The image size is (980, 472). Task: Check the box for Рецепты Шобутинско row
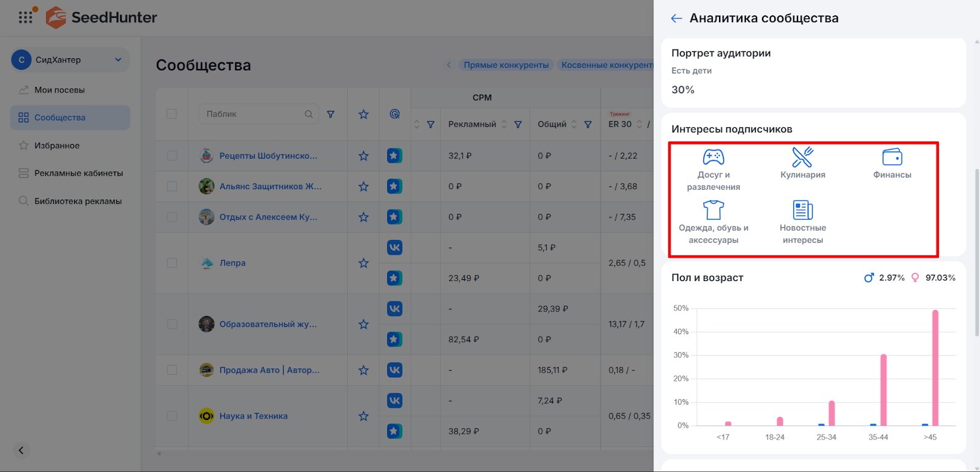(171, 156)
